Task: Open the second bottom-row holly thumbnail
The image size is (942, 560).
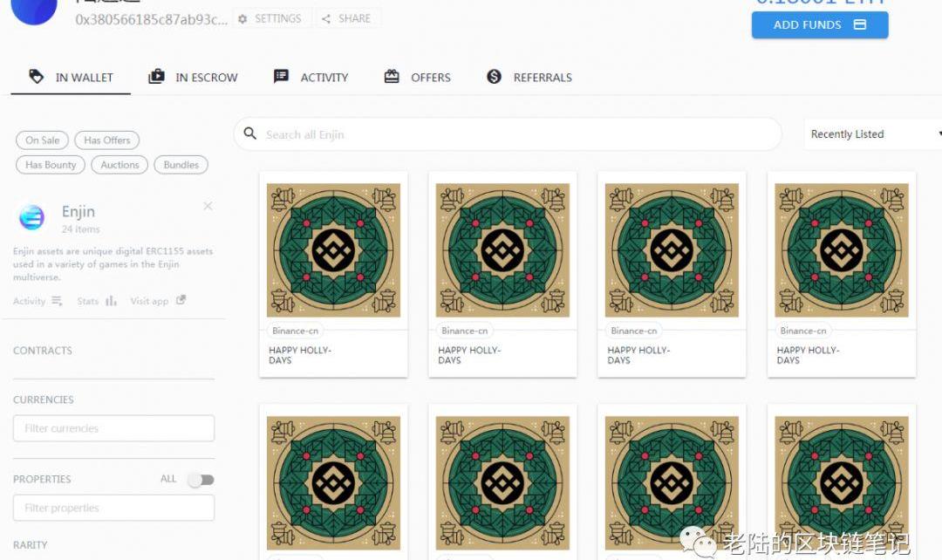Action: point(503,483)
